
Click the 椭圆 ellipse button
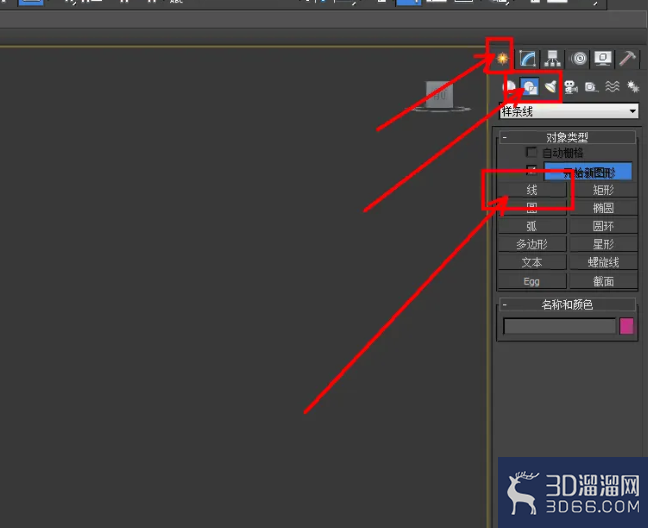pyautogui.click(x=603, y=207)
